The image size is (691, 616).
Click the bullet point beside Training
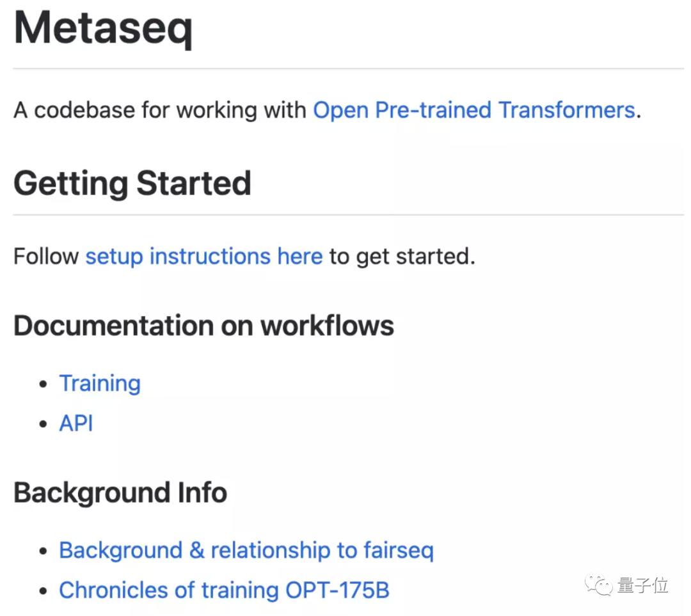coord(43,384)
